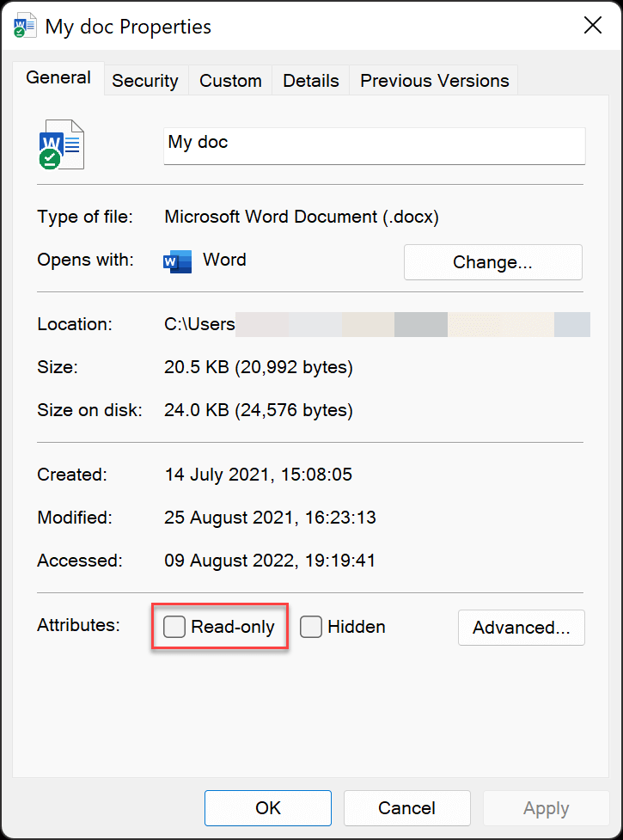The image size is (623, 840).
Task: Click the size value '20.5 KB (20,992 bytes)'
Action: 259,367
